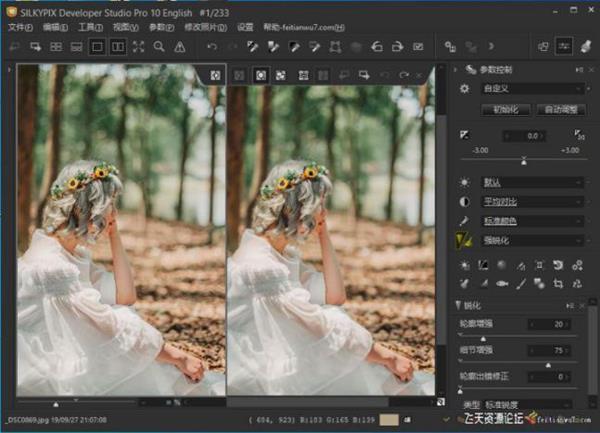Open the tone curve tool icon
The image size is (600, 433).
coord(482,265)
